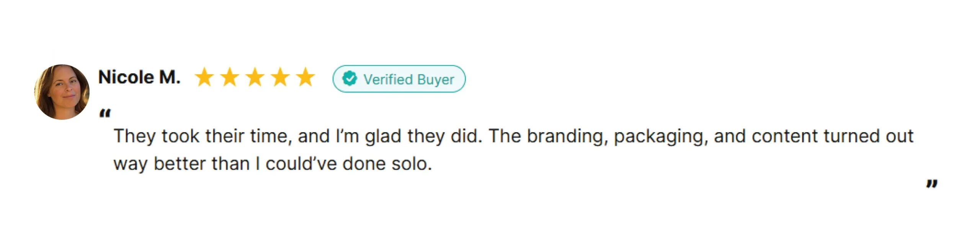Click the third star in the rating
980x247 pixels.
255,77
